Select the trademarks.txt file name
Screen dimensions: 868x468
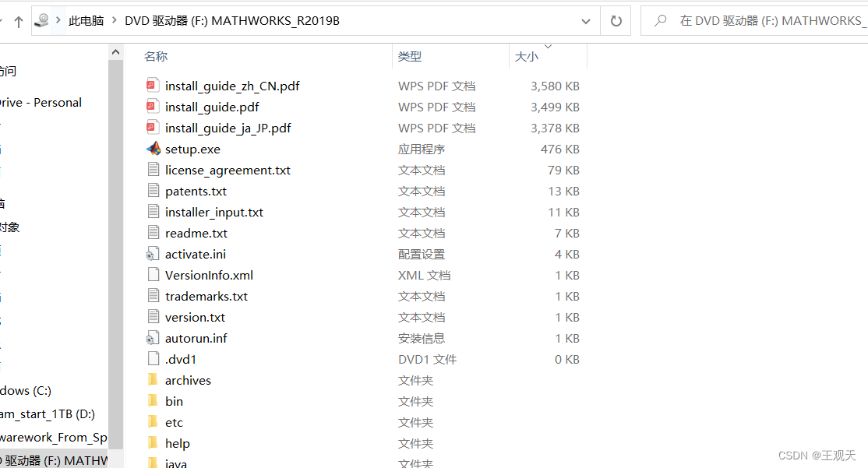click(206, 297)
